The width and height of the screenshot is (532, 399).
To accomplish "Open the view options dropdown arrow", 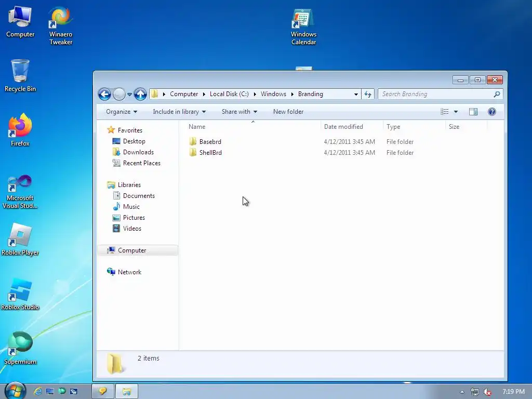I will [x=456, y=112].
